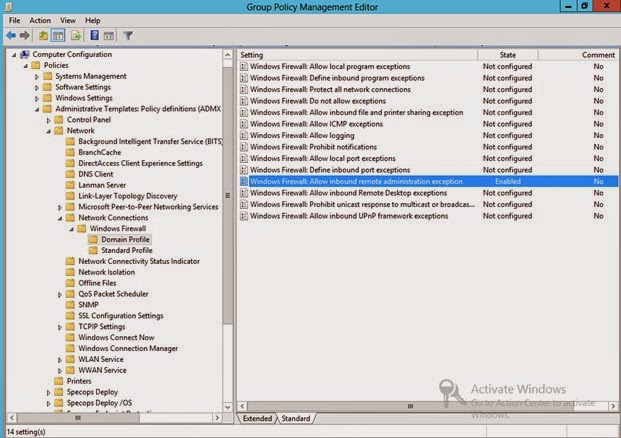Click the Export List toolbar icon

[76, 36]
